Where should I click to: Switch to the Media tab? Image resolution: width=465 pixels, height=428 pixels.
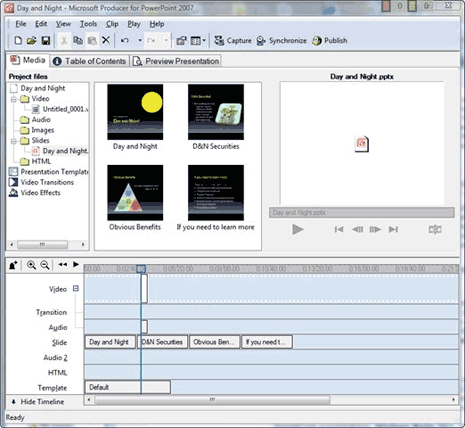coord(28,60)
